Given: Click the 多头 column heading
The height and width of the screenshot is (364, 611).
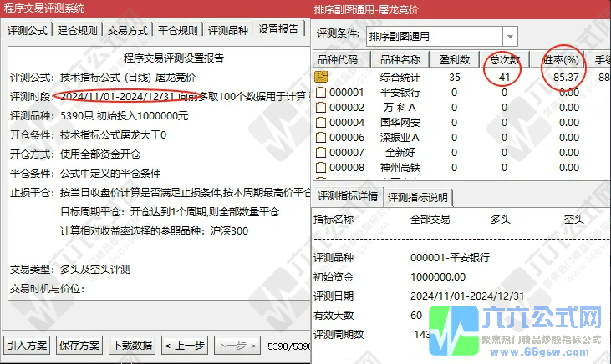Looking at the screenshot, I should [501, 220].
